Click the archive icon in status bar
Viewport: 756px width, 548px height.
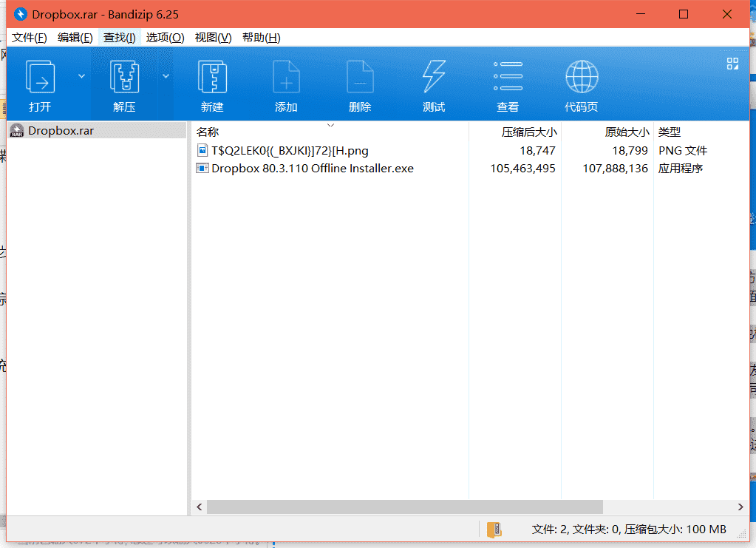pos(494,530)
